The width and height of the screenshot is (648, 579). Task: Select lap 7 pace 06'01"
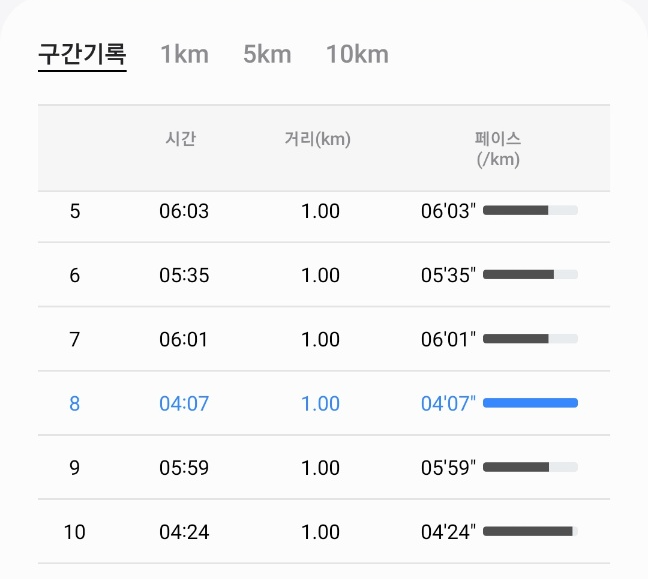(x=448, y=339)
